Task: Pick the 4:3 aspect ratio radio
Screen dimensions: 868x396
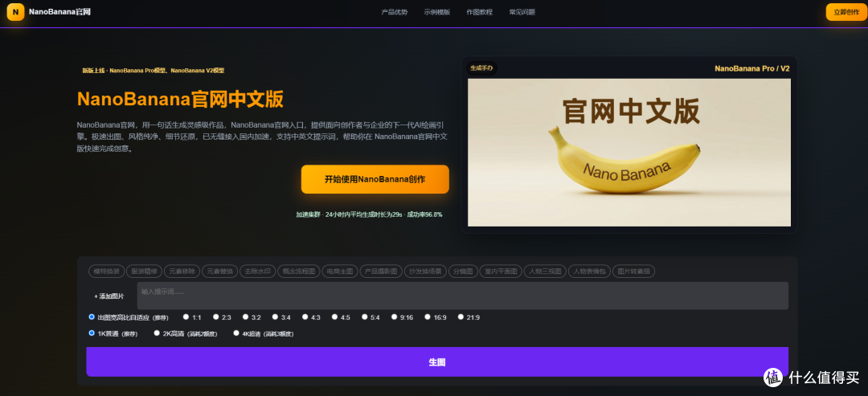Action: point(305,317)
